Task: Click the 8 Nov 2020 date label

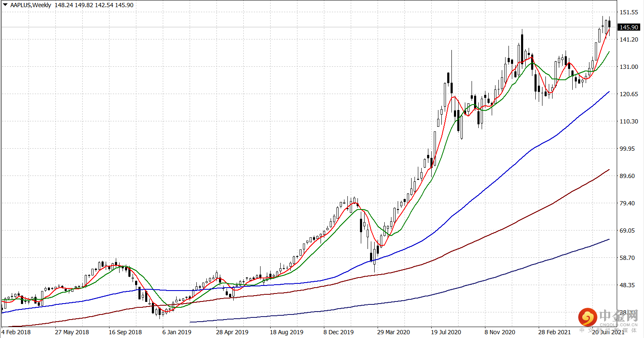Action: pyautogui.click(x=500, y=332)
